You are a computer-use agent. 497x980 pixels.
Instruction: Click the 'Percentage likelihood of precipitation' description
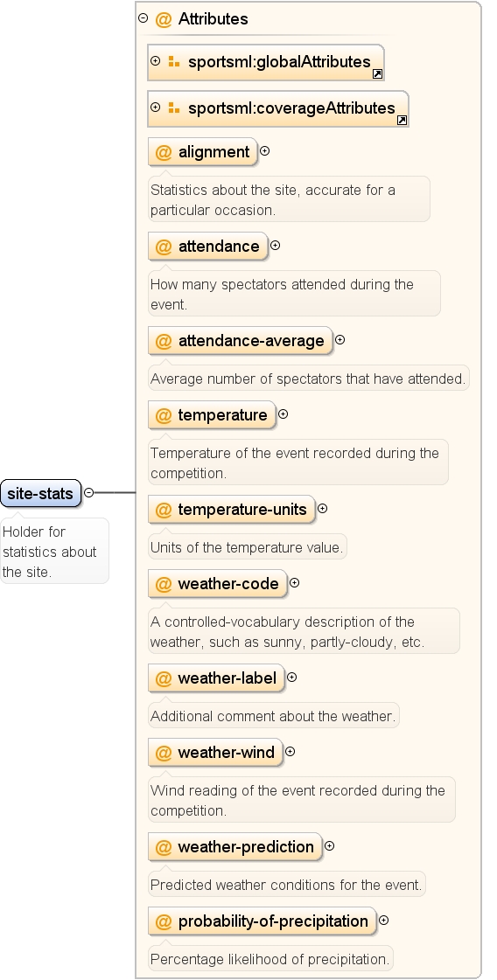click(270, 959)
